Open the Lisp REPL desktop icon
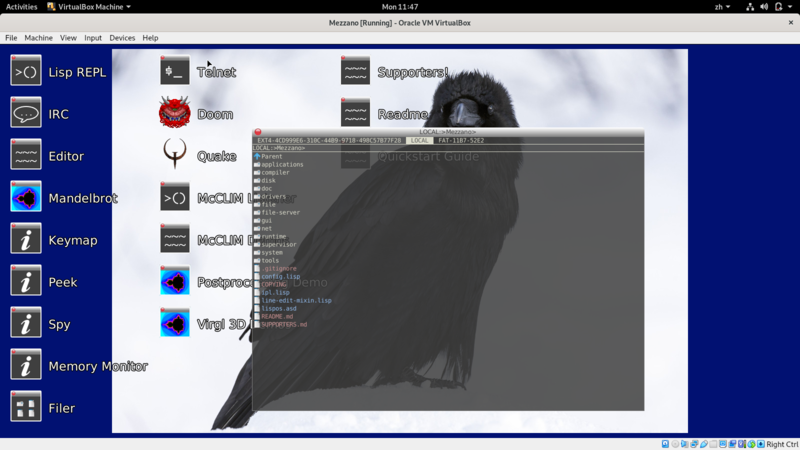The image size is (800, 450). (x=26, y=71)
